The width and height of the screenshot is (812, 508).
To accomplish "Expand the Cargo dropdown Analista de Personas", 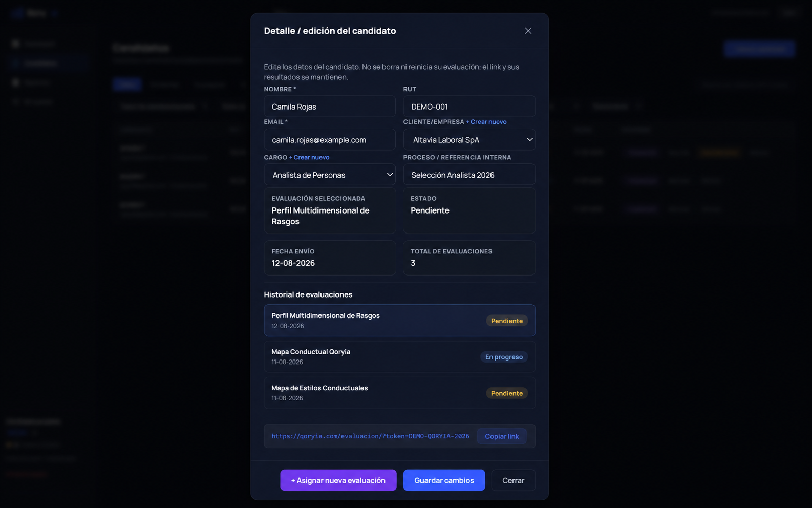I will pos(330,175).
